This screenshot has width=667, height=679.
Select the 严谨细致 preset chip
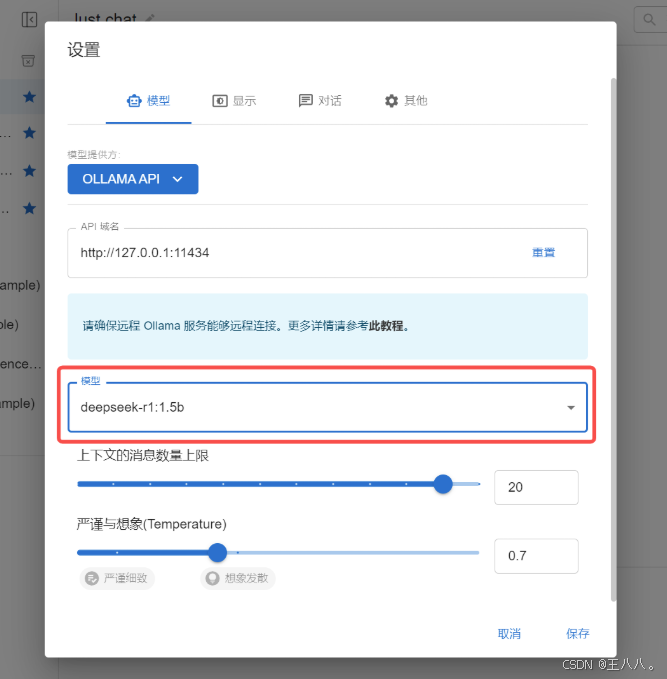click(x=117, y=578)
